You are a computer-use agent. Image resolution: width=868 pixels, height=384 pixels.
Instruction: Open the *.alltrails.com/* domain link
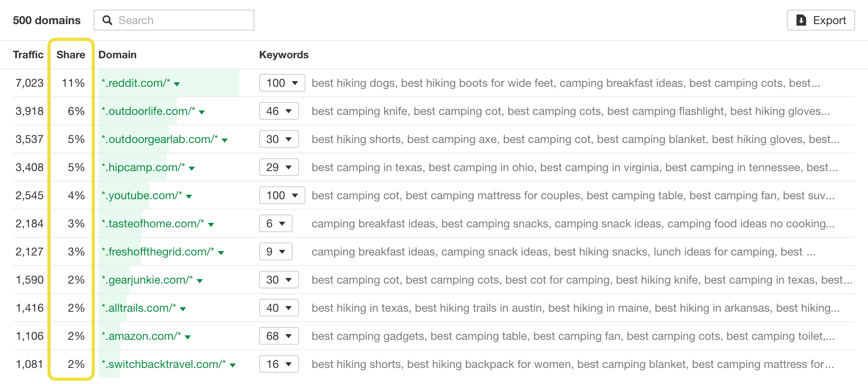coord(139,308)
